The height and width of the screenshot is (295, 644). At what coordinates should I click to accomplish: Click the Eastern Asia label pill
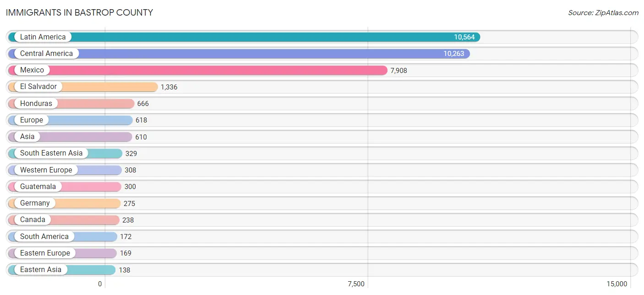point(41,270)
